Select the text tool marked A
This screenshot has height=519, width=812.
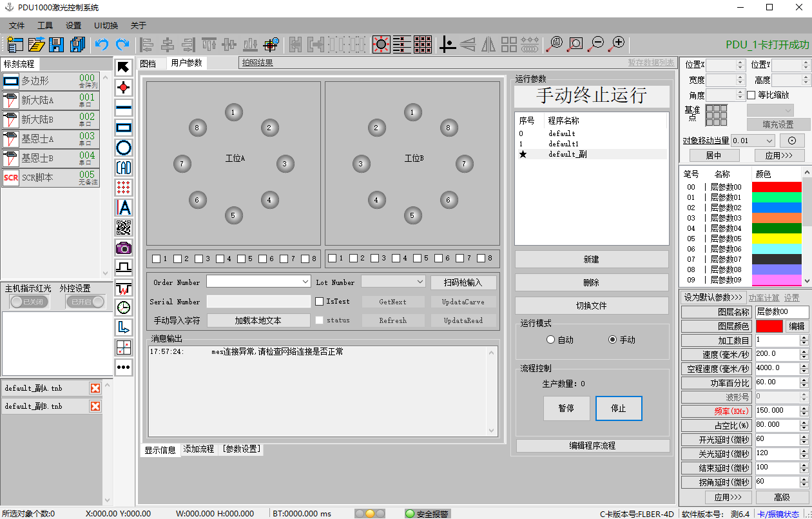coord(124,208)
